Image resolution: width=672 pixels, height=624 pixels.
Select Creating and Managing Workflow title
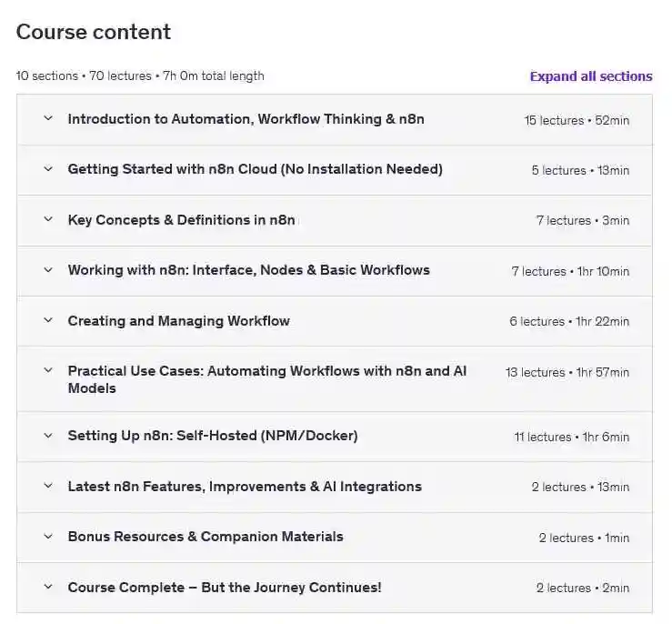click(179, 320)
